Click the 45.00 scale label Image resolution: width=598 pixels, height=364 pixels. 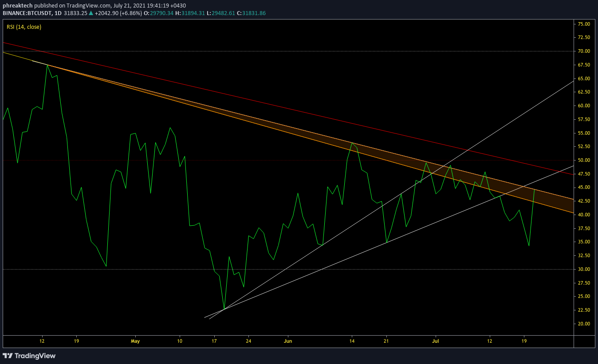(x=583, y=187)
